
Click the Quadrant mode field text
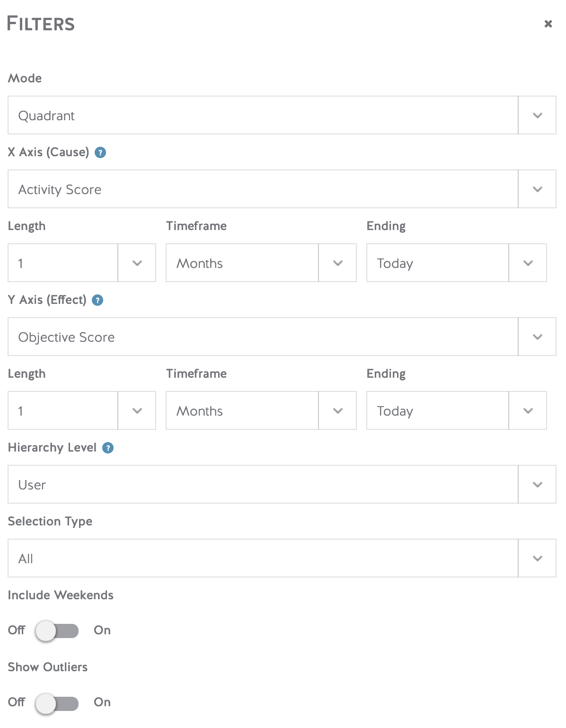coord(46,115)
